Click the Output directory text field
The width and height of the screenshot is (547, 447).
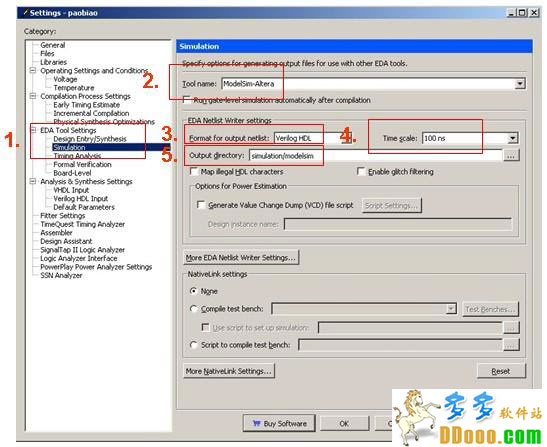(x=375, y=156)
